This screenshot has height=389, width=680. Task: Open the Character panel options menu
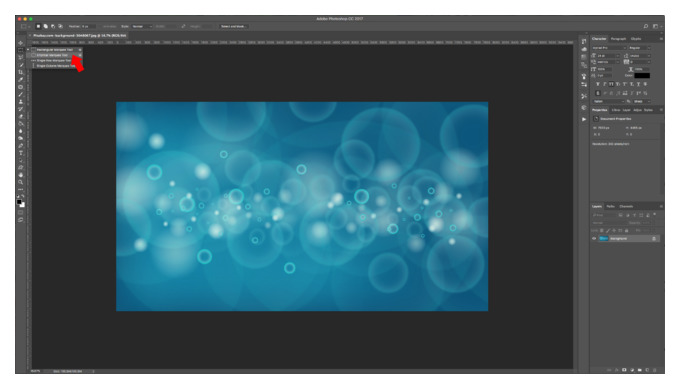(661, 39)
